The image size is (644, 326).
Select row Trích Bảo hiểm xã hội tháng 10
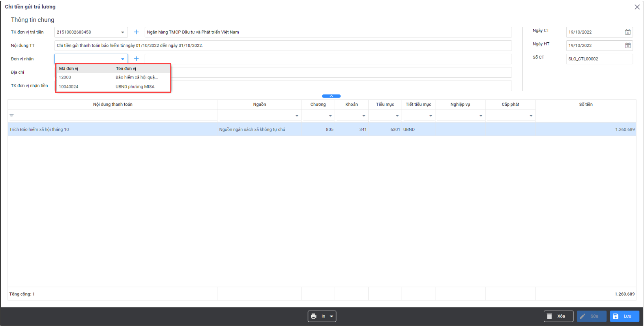322,129
